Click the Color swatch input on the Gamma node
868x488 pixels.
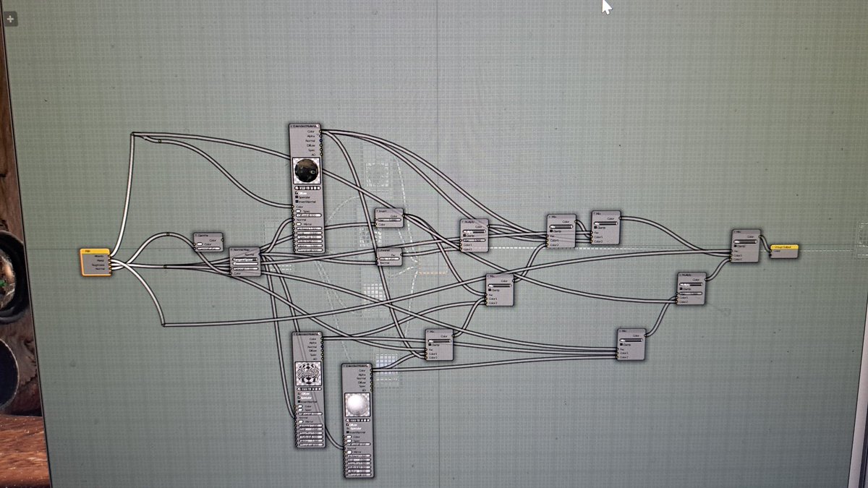coord(200,244)
